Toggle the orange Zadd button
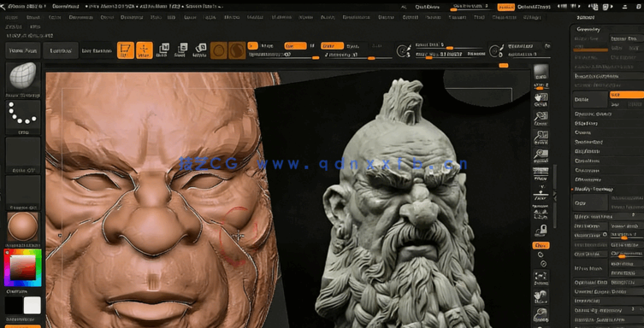The height and width of the screenshot is (328, 644). pyautogui.click(x=332, y=46)
